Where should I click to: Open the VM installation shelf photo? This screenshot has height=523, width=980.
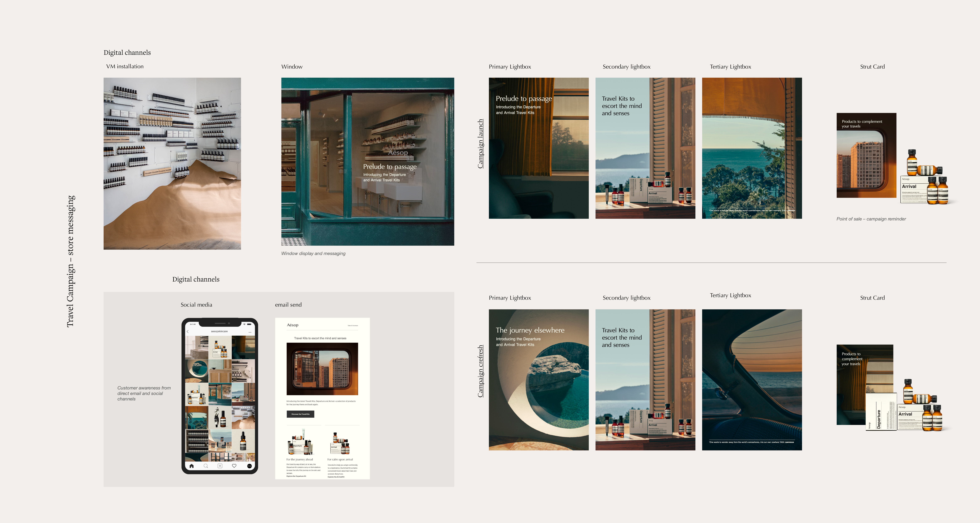pos(172,164)
